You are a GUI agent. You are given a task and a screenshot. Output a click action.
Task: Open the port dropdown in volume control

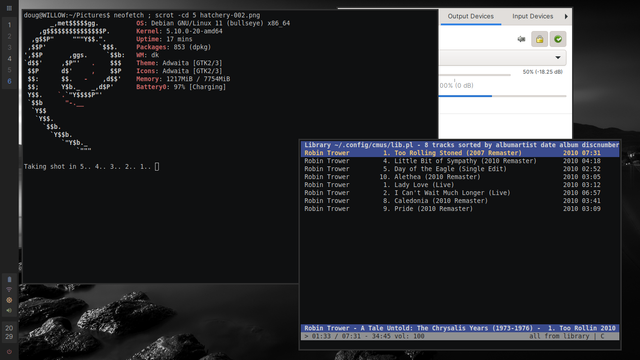[503, 58]
